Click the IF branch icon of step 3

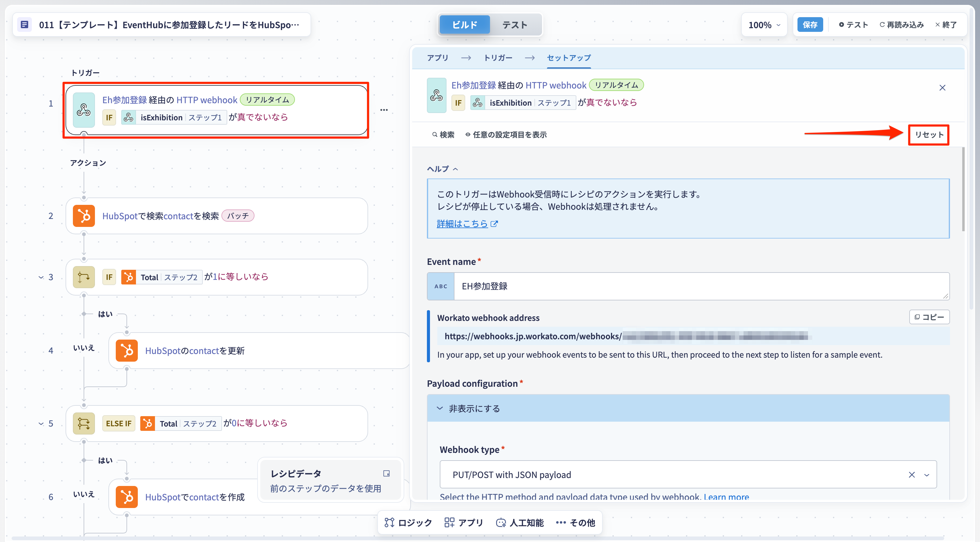[84, 277]
